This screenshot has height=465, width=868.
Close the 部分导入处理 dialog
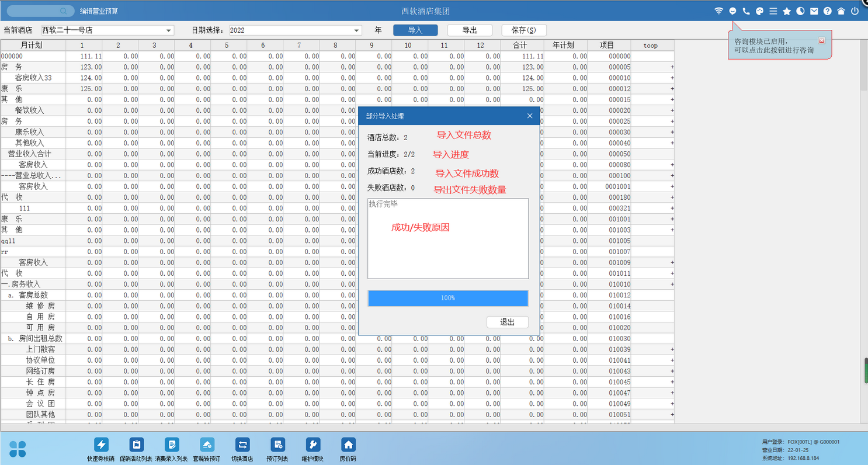[530, 116]
